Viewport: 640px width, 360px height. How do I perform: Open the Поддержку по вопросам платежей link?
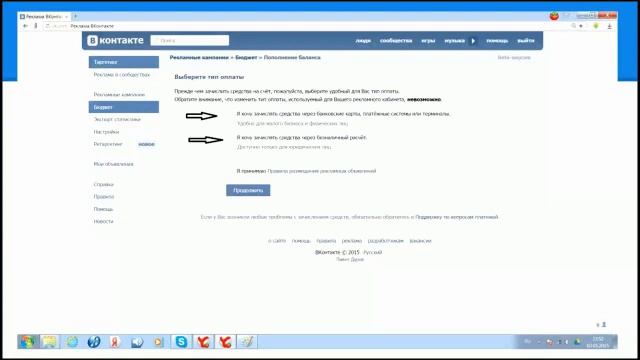(x=457, y=217)
